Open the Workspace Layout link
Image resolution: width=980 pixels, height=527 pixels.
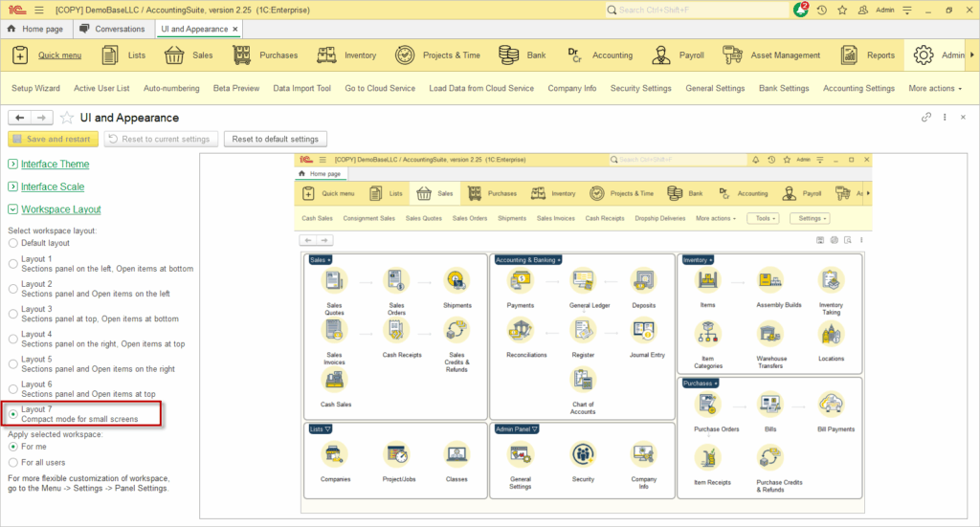60,209
